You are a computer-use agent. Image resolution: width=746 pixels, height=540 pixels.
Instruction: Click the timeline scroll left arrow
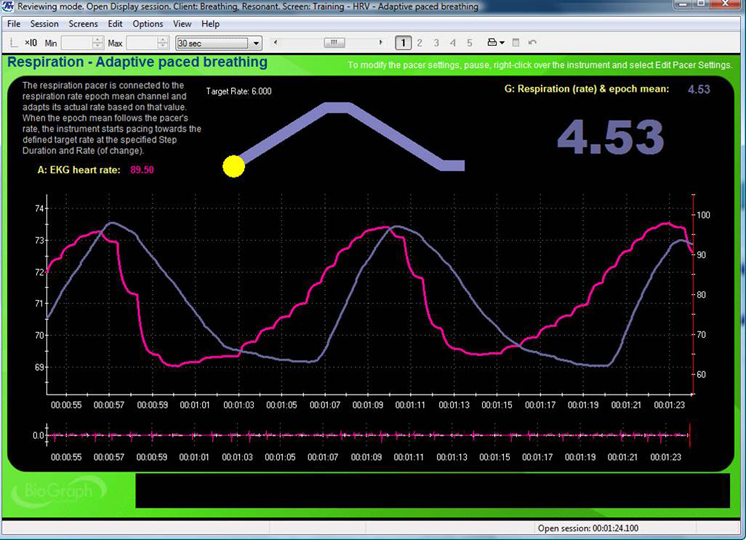275,43
